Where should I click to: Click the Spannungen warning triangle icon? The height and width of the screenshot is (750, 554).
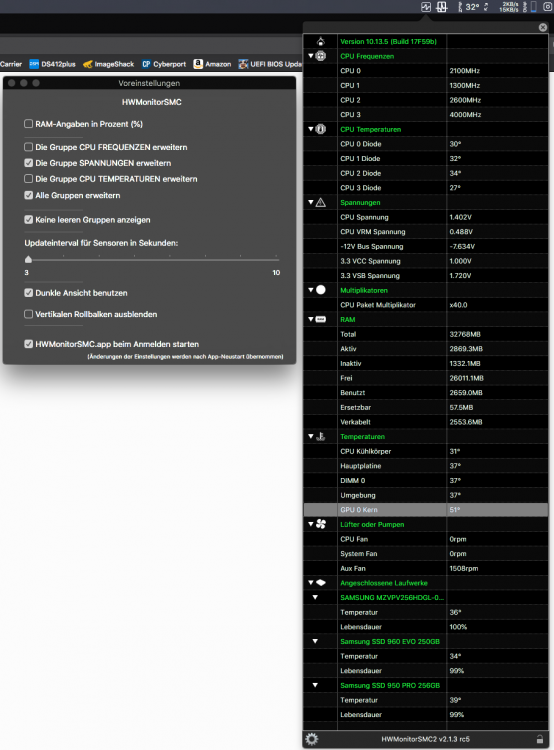(321, 202)
